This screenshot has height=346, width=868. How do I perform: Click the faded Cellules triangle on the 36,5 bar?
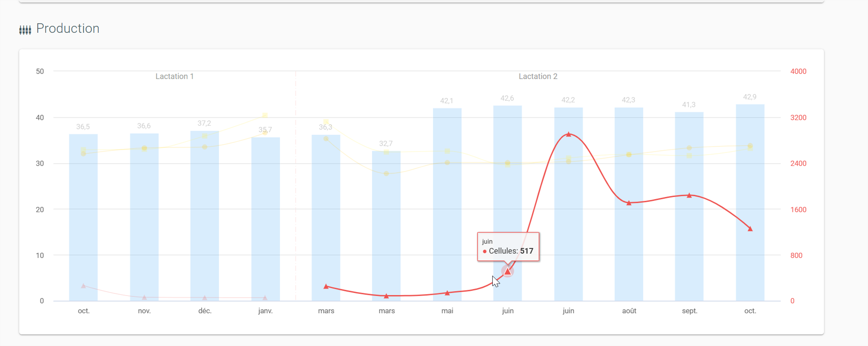pyautogui.click(x=83, y=286)
